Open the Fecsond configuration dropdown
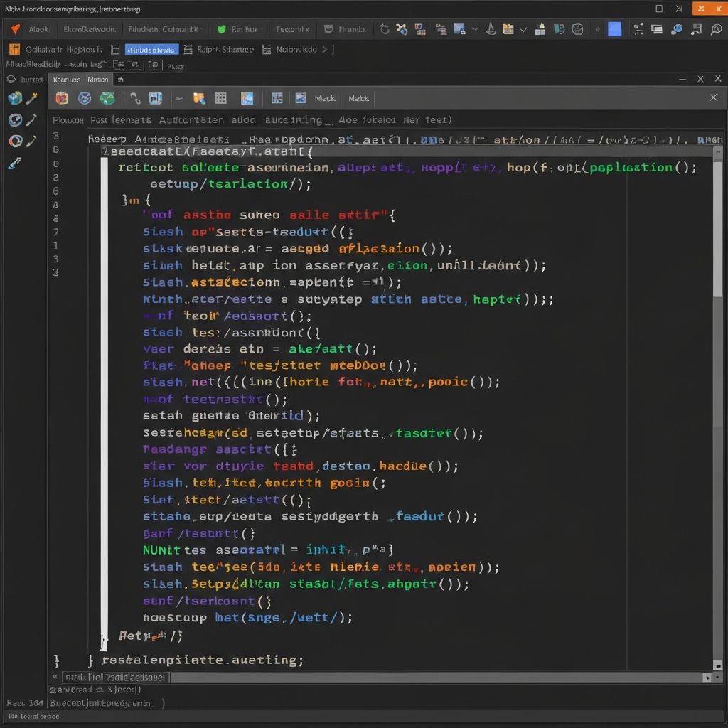The image size is (728, 728). pyautogui.click(x=291, y=29)
